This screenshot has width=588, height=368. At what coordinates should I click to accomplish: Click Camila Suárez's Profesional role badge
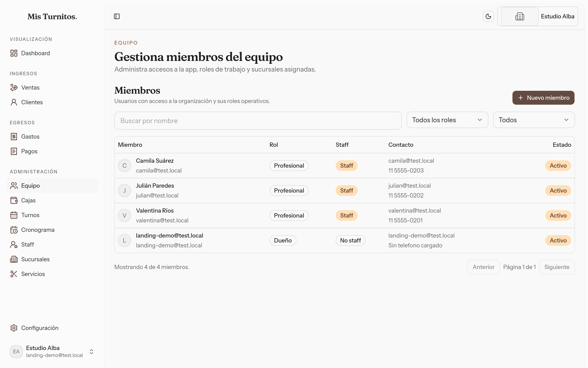289,166
